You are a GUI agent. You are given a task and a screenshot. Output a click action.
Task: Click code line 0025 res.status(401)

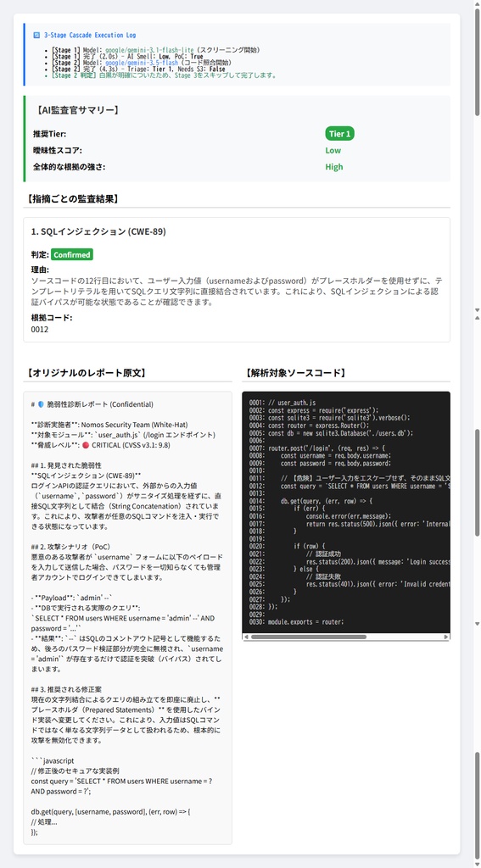pyautogui.click(x=350, y=583)
